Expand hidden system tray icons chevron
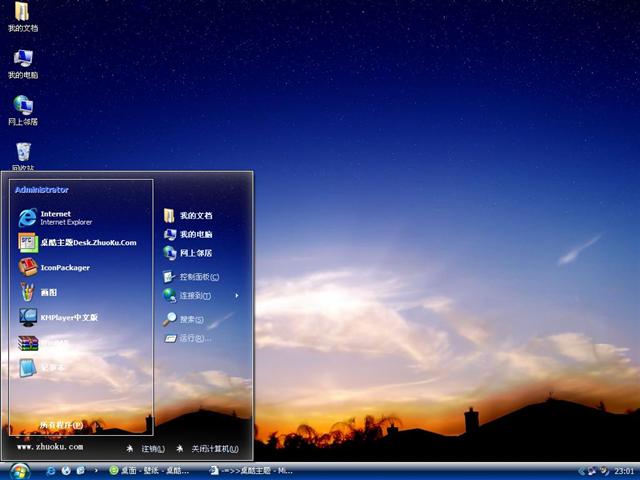This screenshot has height=480, width=640. 581,470
